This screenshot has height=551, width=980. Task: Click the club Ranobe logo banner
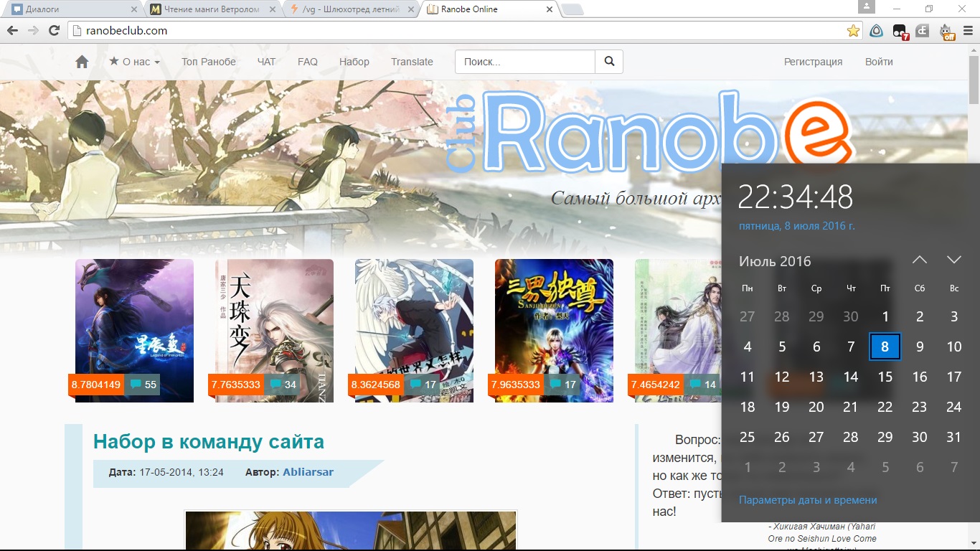click(649, 133)
